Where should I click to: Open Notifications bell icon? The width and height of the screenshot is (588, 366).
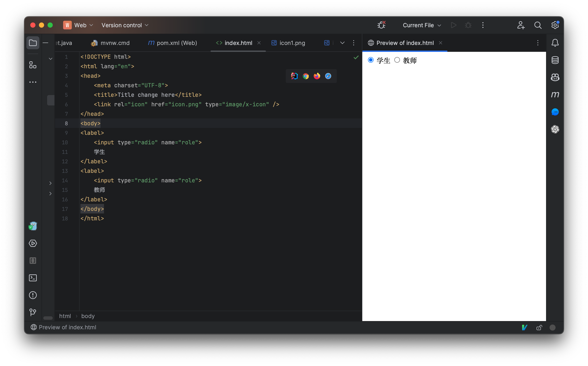555,43
